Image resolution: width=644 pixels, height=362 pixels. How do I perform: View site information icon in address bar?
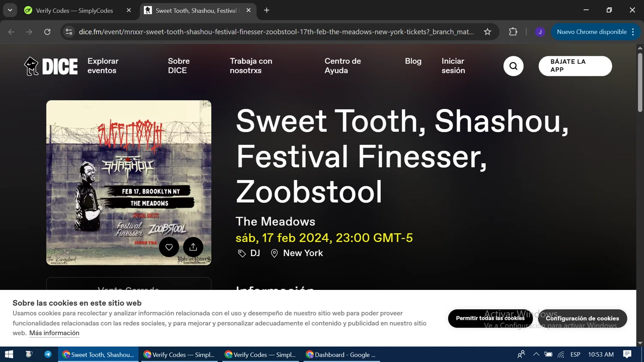(69, 32)
